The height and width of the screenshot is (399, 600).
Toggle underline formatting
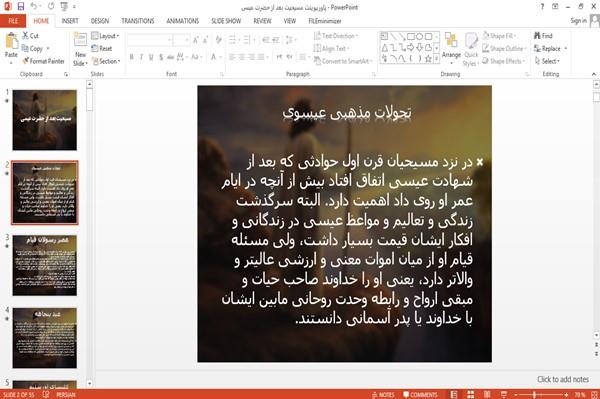pyautogui.click(x=151, y=57)
